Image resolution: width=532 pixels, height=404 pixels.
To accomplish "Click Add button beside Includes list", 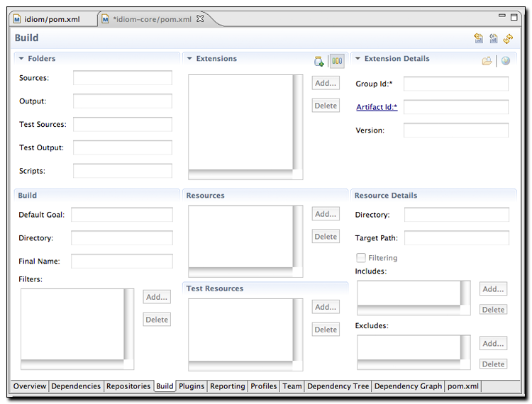I will (x=493, y=289).
